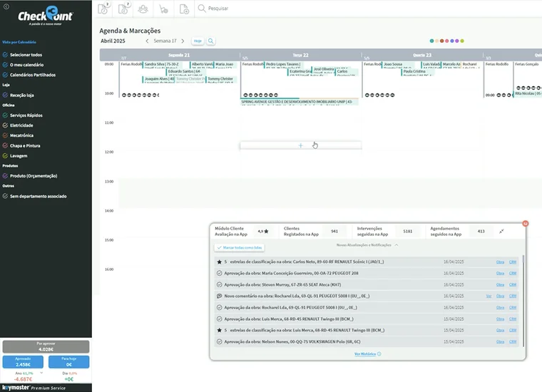Advance to next week with right chevron
The image size is (542, 392).
click(183, 41)
